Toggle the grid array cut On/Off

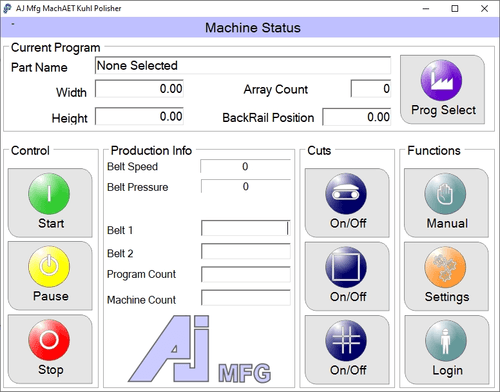tap(347, 350)
